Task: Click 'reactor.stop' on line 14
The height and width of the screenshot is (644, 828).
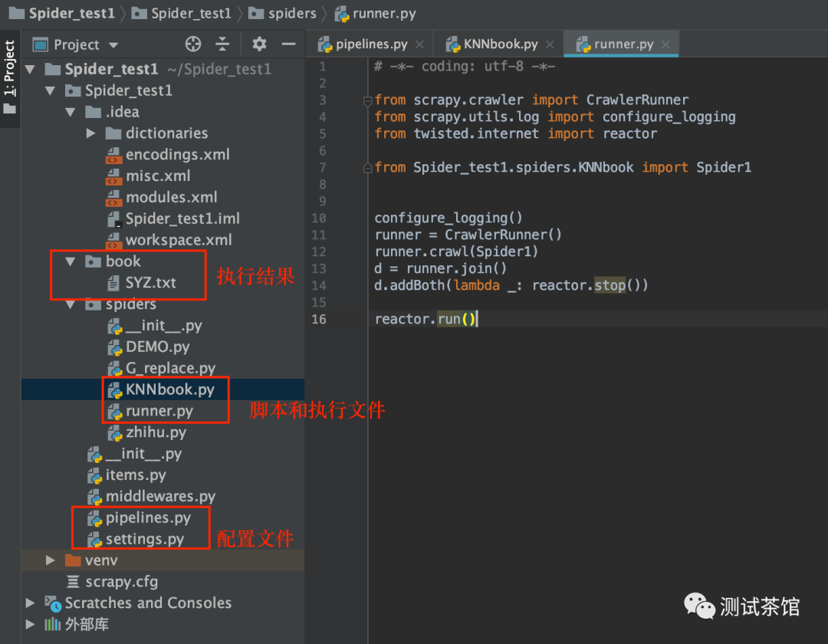Action: 579,285
